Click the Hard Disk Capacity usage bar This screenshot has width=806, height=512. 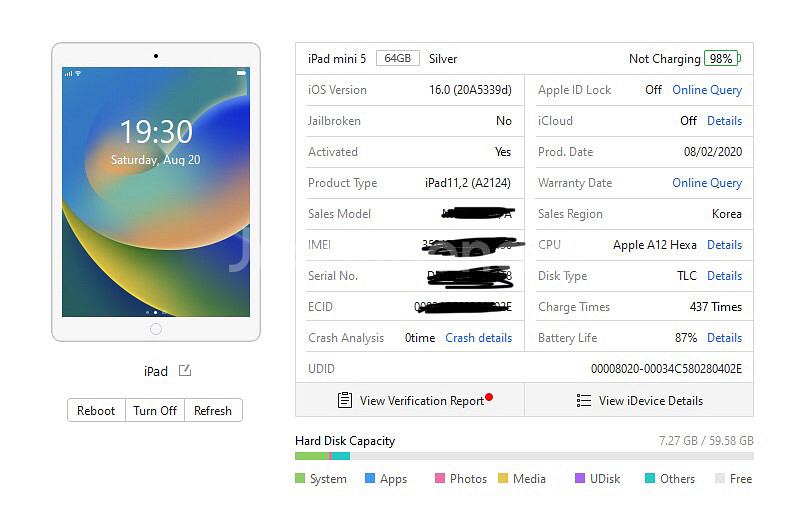(x=524, y=456)
